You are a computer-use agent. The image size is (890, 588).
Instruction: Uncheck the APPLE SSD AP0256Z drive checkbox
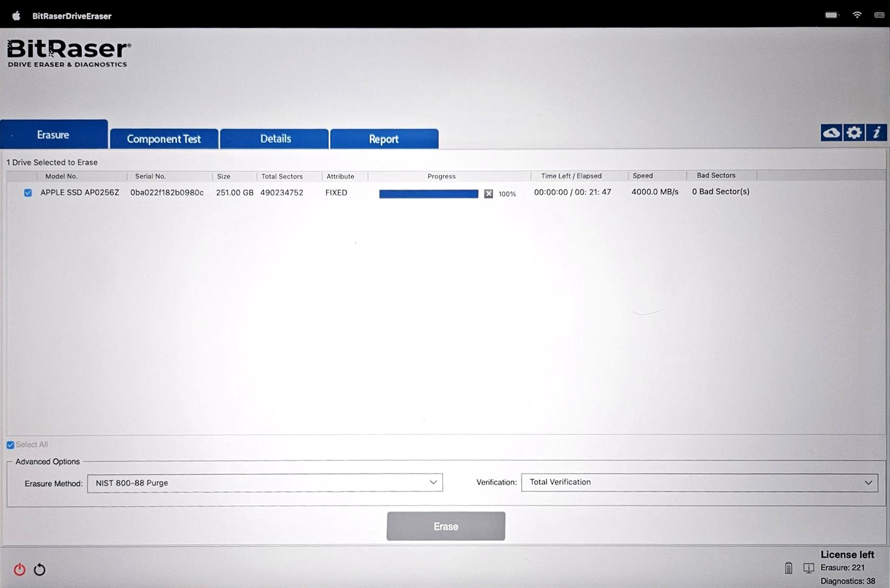[x=28, y=193]
